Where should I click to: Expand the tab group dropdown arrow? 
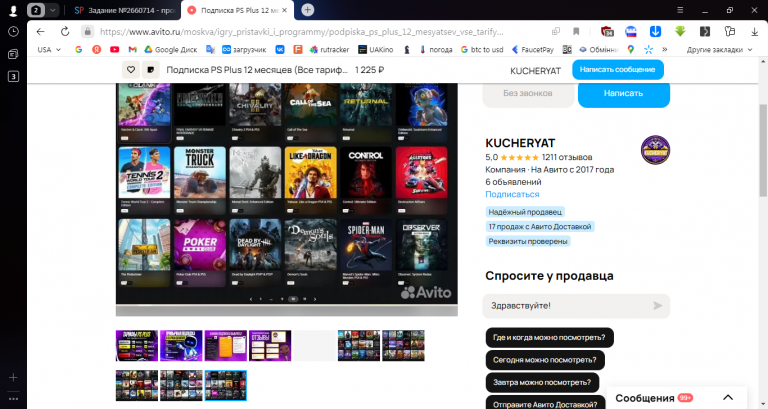point(52,10)
